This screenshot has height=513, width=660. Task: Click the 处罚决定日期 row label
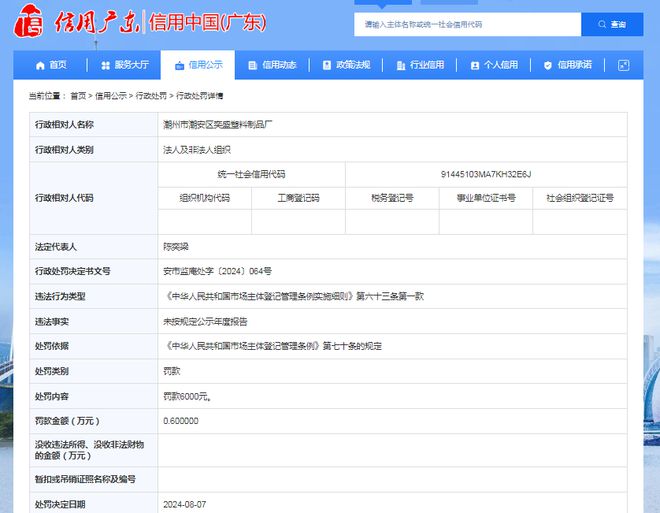60,504
